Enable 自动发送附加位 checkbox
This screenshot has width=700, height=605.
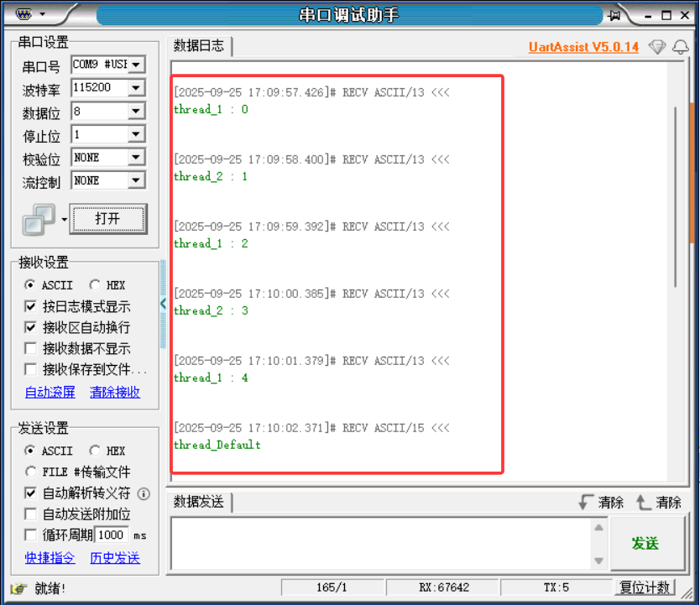[x=30, y=514]
